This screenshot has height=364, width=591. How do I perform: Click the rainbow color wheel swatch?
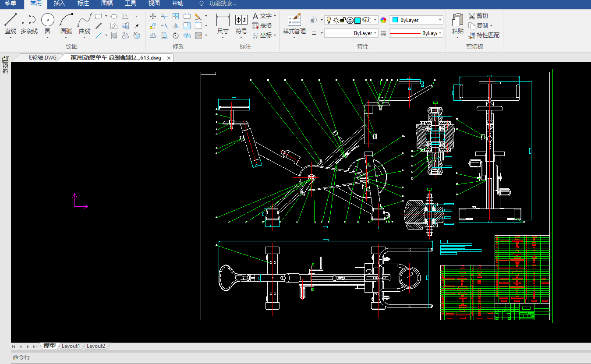coord(383,20)
